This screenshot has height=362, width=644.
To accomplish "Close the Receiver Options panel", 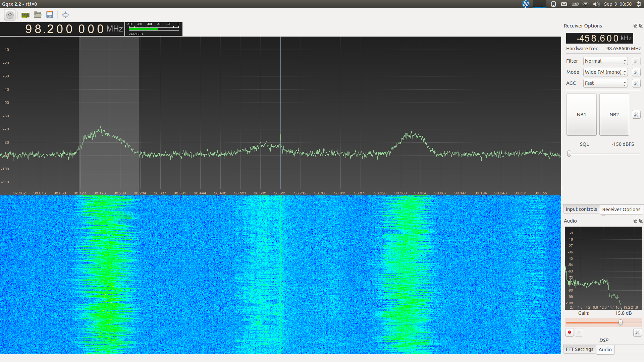I will click(x=641, y=26).
